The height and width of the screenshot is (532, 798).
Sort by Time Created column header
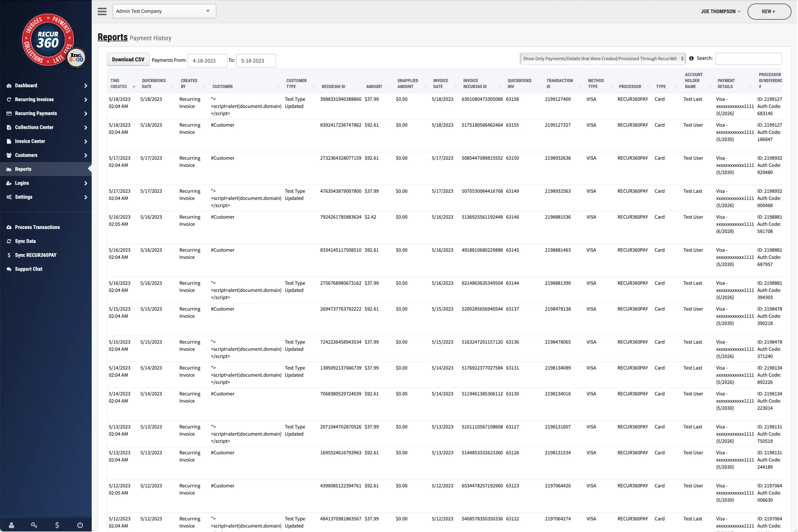[x=123, y=84]
